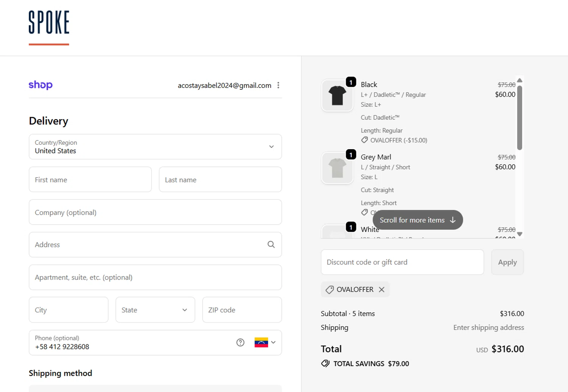Click the Black shirt quantity badge
The height and width of the screenshot is (392, 568).
tap(351, 82)
